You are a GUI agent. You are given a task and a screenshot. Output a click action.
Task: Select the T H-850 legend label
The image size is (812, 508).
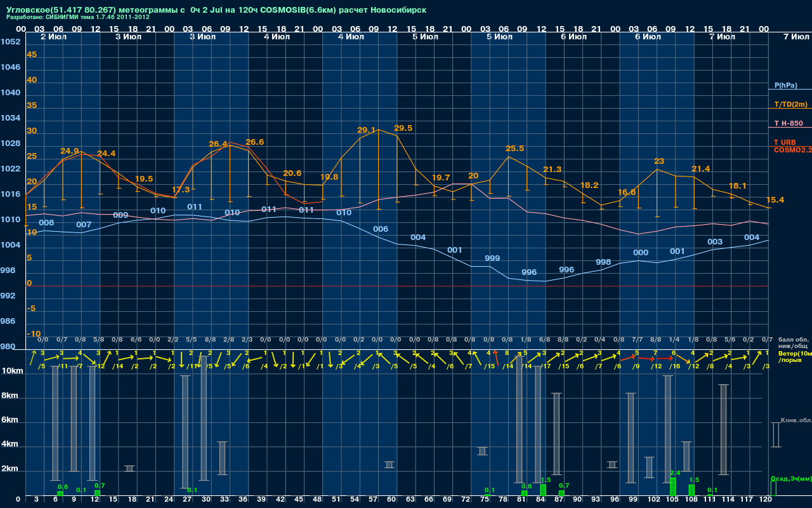click(789, 123)
